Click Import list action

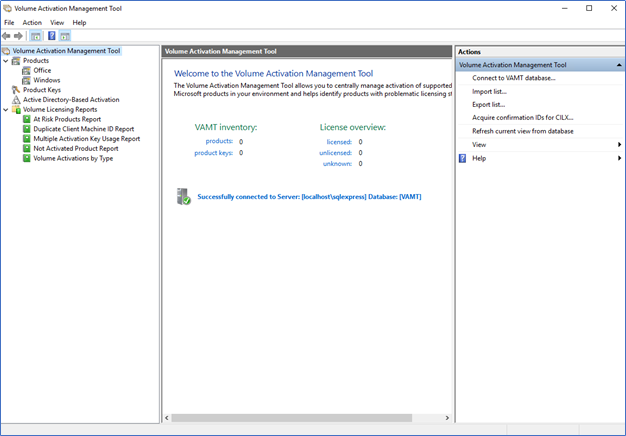click(489, 91)
